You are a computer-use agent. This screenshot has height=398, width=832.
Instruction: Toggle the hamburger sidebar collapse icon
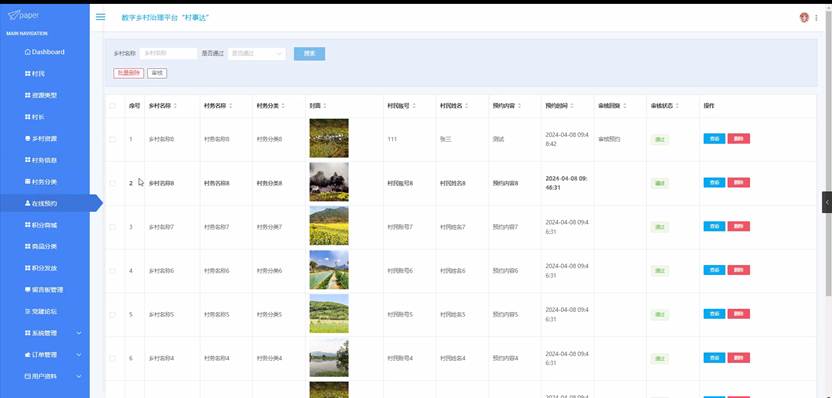point(100,17)
